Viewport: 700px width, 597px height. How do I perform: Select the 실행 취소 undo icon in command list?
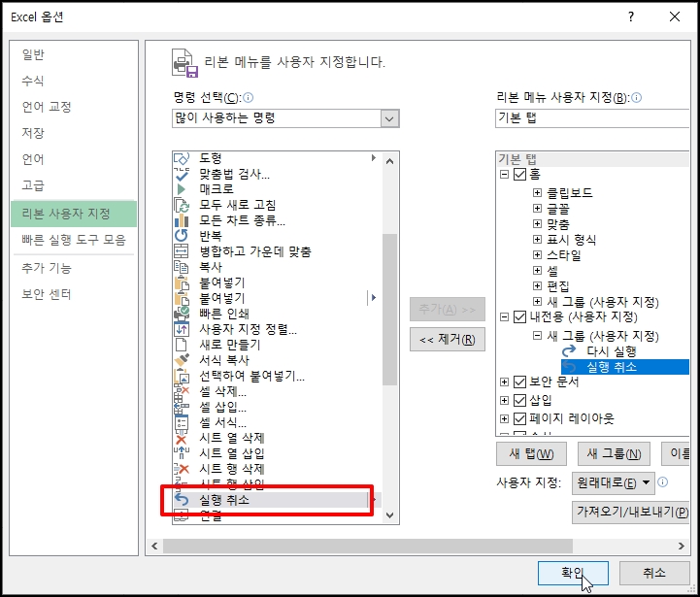(182, 500)
